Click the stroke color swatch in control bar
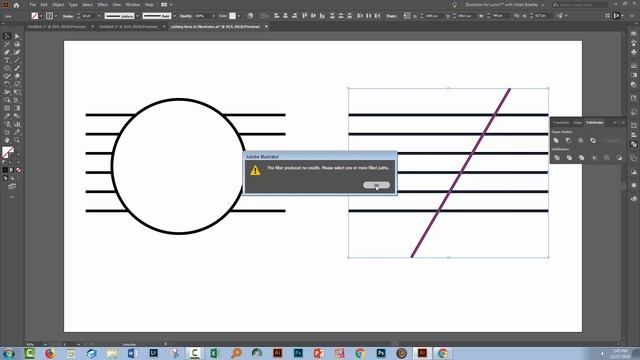 point(50,16)
